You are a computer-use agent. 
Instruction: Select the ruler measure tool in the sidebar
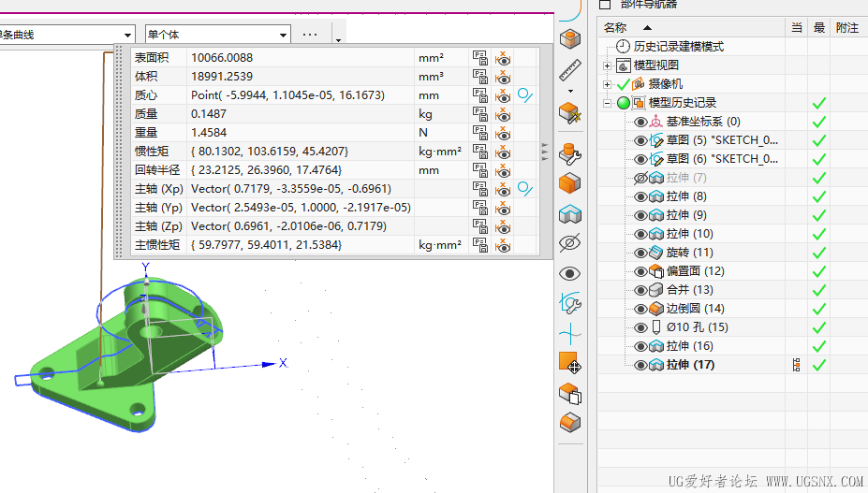click(569, 70)
